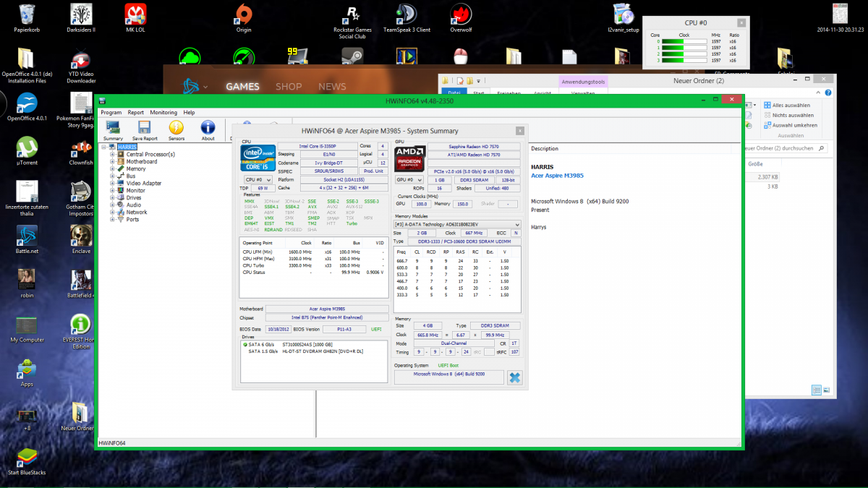868x488 pixels.
Task: Click the Core 1 clock bar
Action: [x=684, y=48]
